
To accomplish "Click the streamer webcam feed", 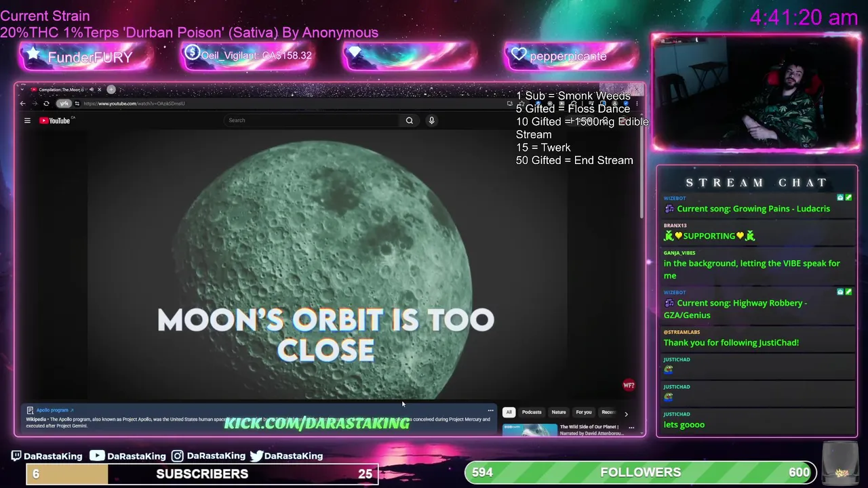I will pyautogui.click(x=756, y=91).
